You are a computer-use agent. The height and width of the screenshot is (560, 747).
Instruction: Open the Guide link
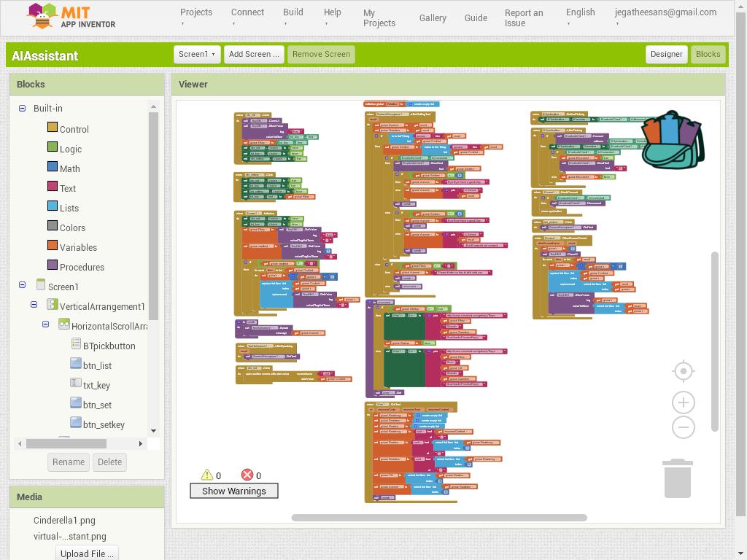point(476,17)
